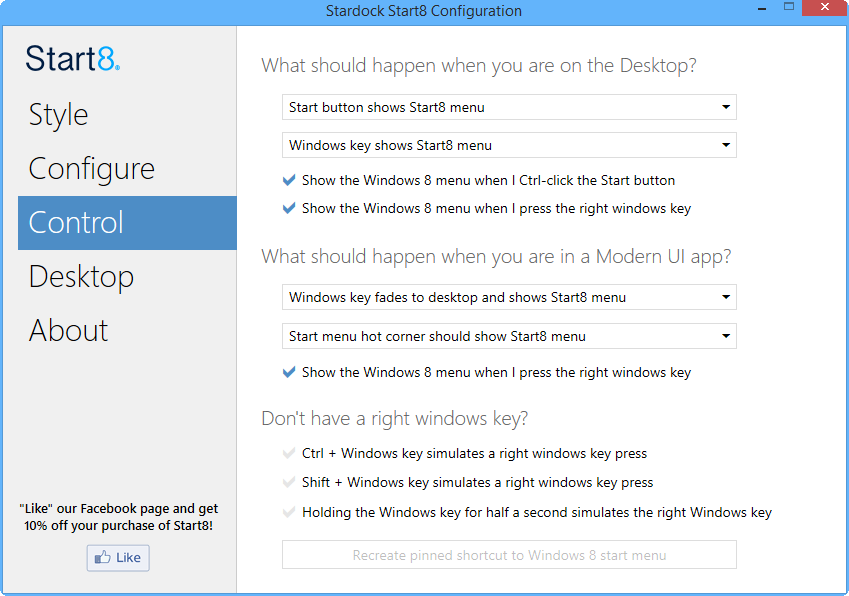
Task: Open 'Start button shows Start8 menu' dropdown
Action: coord(509,107)
